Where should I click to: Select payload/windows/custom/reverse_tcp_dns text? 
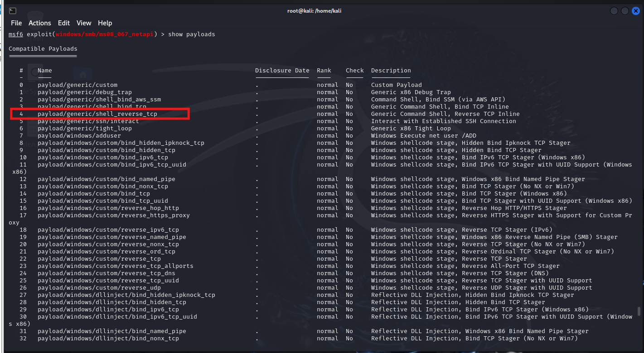(107, 273)
